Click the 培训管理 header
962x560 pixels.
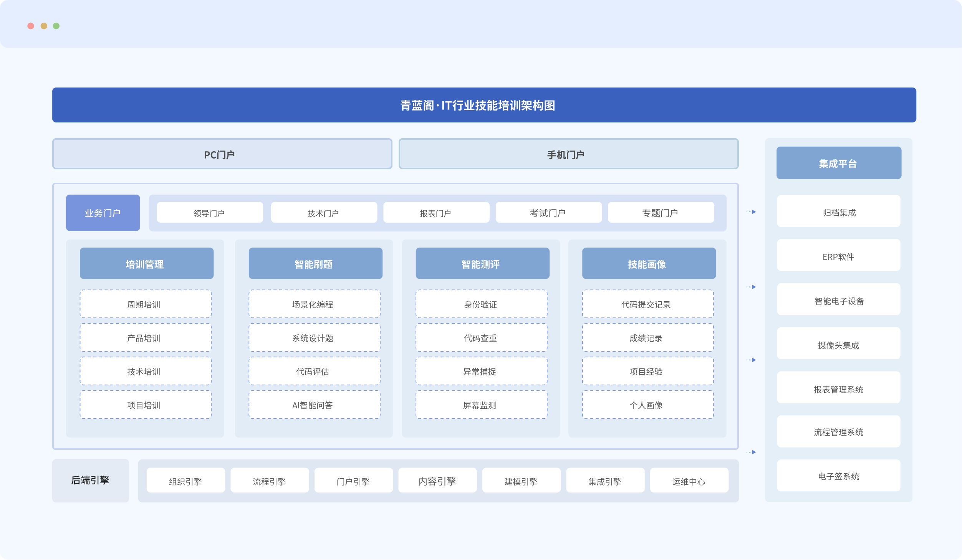tap(146, 264)
